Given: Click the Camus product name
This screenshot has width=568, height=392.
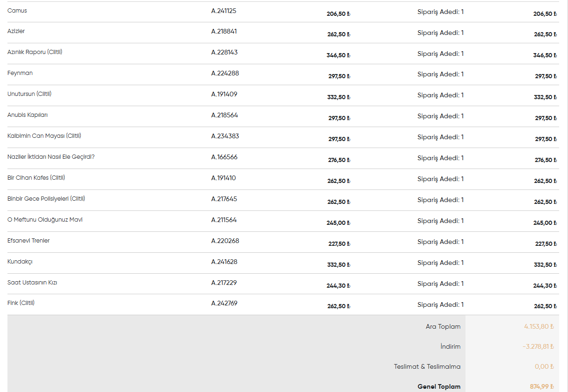Looking at the screenshot, I should 17,11.
